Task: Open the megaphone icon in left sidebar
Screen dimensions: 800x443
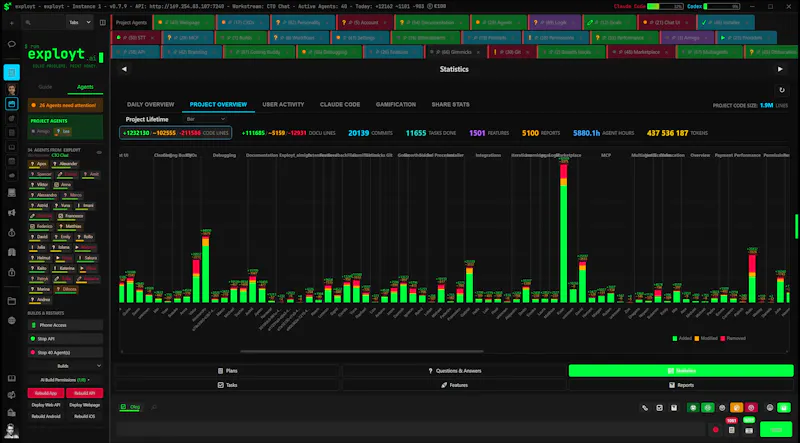Action: (12, 213)
